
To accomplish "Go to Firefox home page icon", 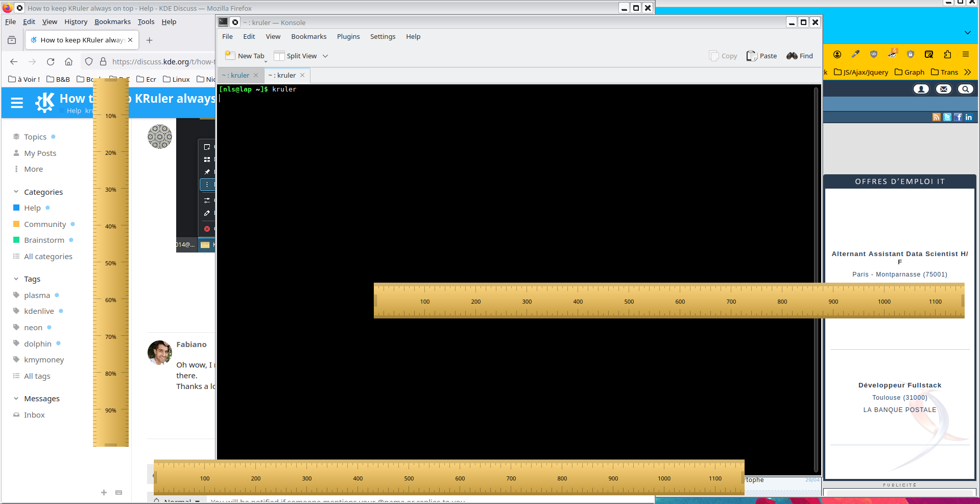I will coord(68,62).
